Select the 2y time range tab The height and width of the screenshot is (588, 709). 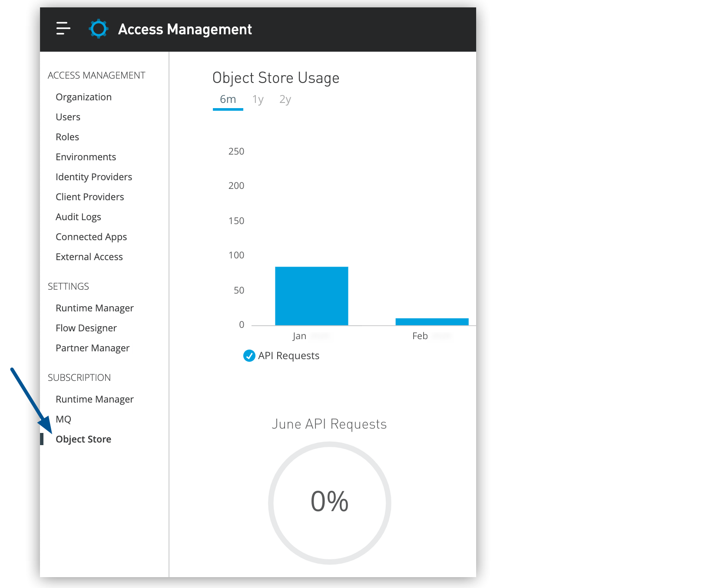click(285, 99)
